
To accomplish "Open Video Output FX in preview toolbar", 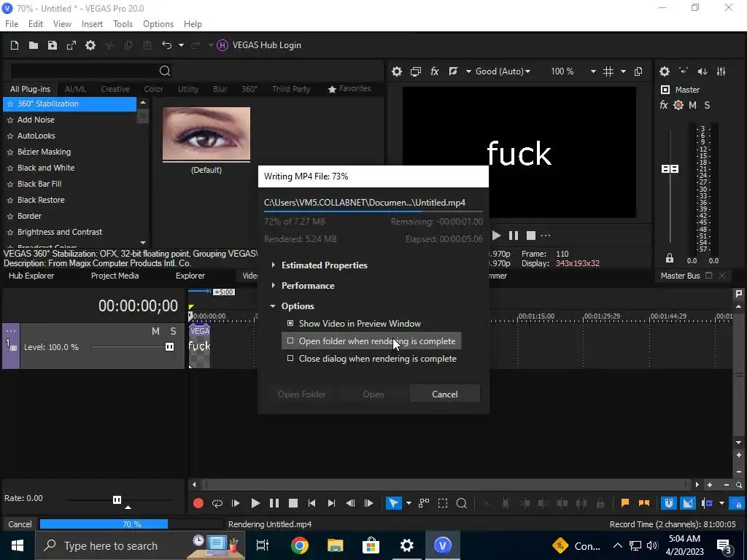I will [435, 71].
